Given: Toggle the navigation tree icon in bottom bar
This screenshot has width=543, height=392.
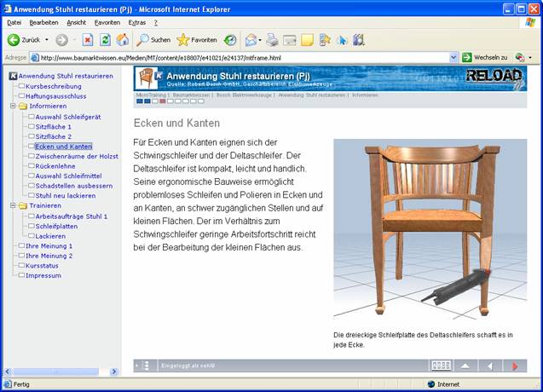Looking at the screenshot, I should tap(146, 366).
